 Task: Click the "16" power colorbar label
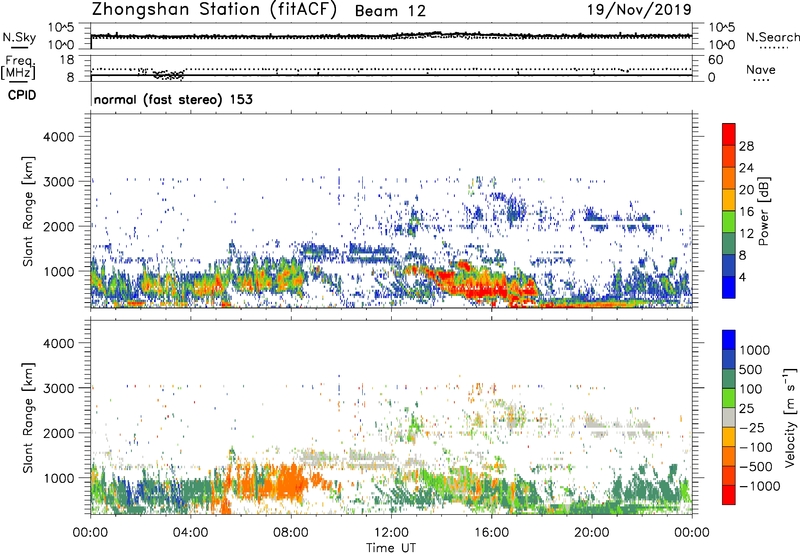(x=746, y=212)
